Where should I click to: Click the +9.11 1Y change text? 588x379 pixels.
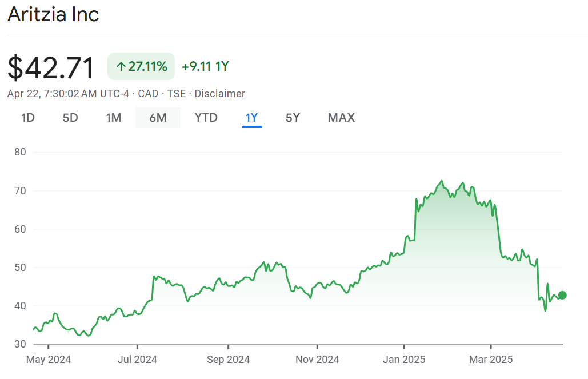(x=205, y=67)
